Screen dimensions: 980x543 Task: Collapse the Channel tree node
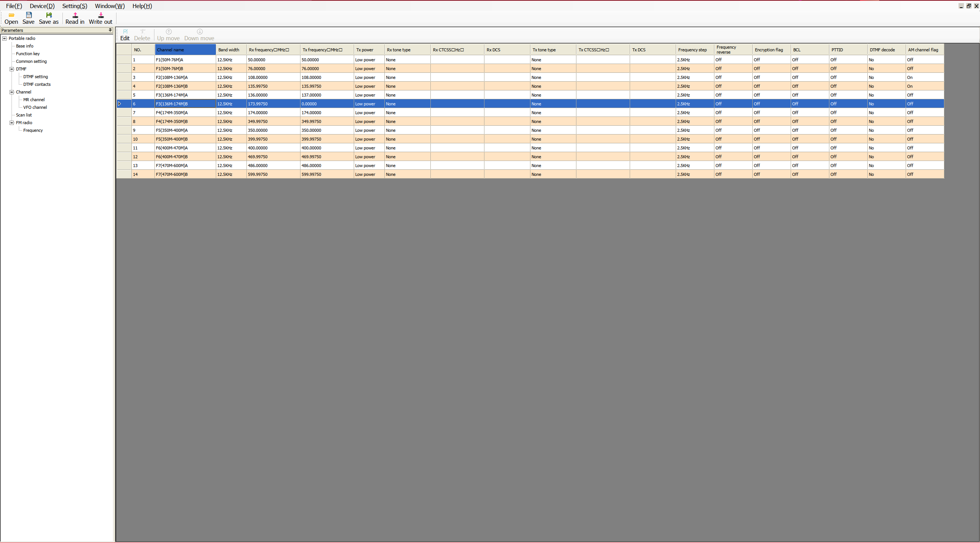pos(12,92)
